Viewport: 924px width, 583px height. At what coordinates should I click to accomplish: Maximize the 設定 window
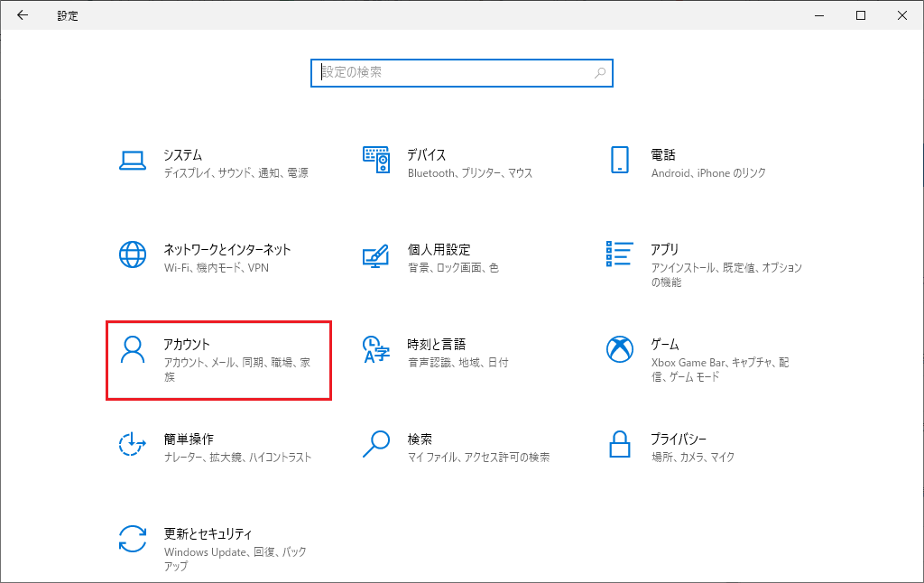coord(861,15)
